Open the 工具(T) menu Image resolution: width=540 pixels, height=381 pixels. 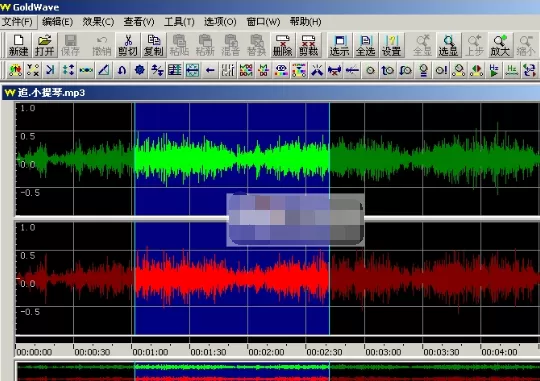point(179,22)
